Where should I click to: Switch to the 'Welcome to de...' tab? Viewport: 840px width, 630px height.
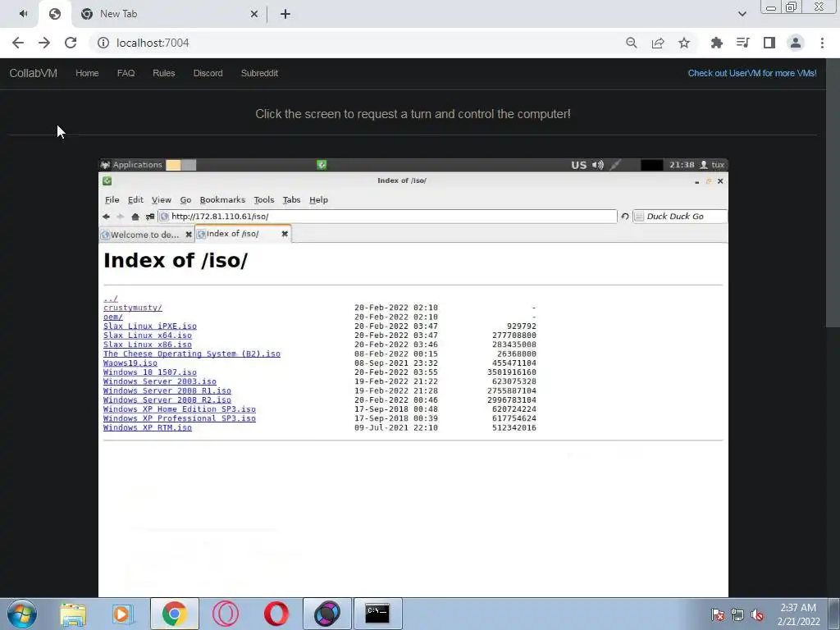(x=146, y=235)
